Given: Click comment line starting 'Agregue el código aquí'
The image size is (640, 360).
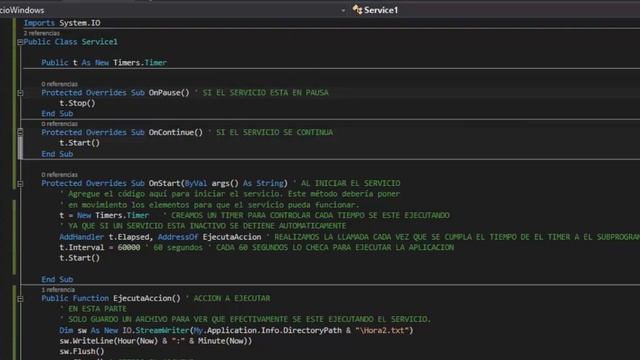Looking at the screenshot, I should [230, 194].
